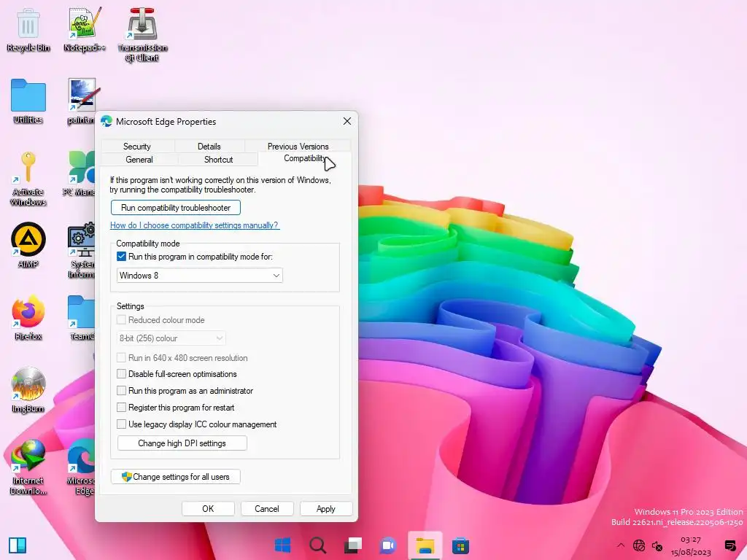Show hidden tray icons chevron
The height and width of the screenshot is (560, 747).
[x=620, y=545]
